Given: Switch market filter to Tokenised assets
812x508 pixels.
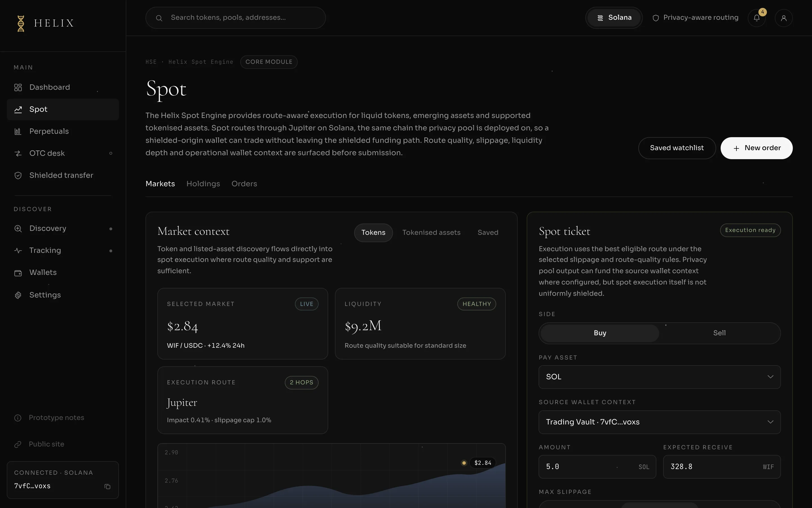Looking at the screenshot, I should click(x=431, y=233).
